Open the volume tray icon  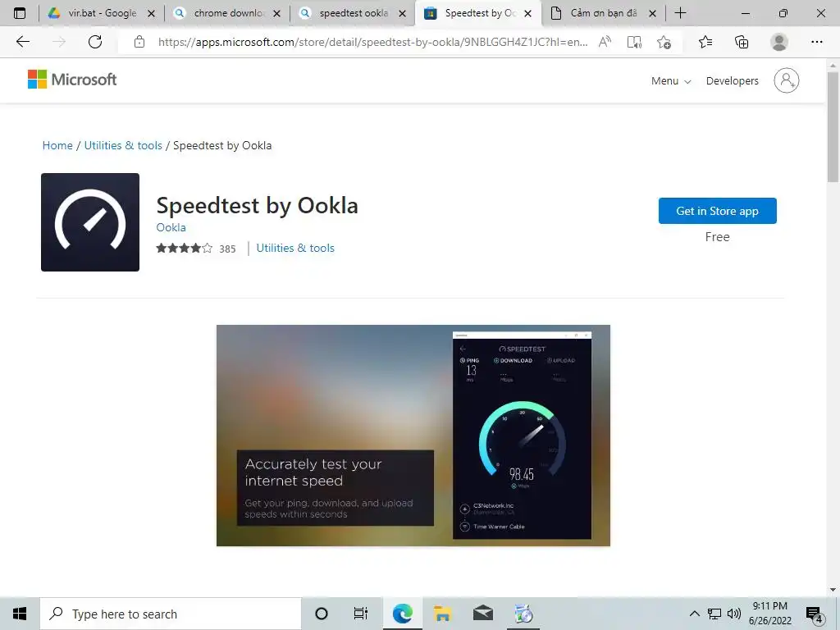coord(734,614)
